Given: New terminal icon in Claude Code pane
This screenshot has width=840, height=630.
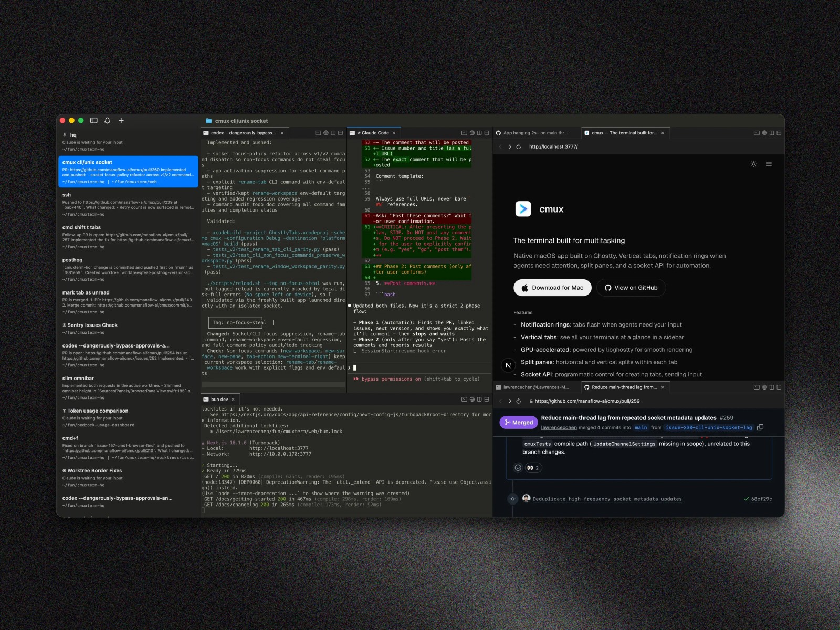Looking at the screenshot, I should pyautogui.click(x=464, y=133).
